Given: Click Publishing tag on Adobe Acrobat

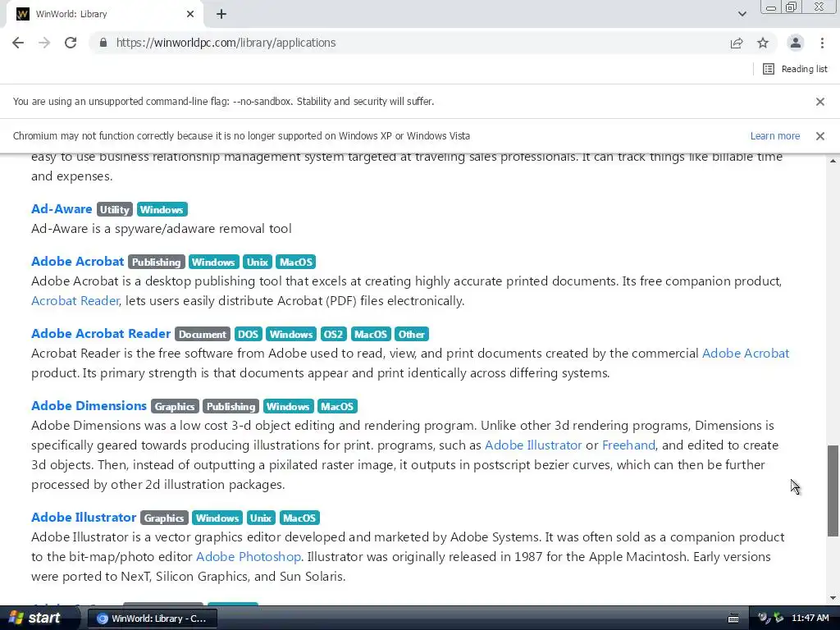Looking at the screenshot, I should pos(157,262).
